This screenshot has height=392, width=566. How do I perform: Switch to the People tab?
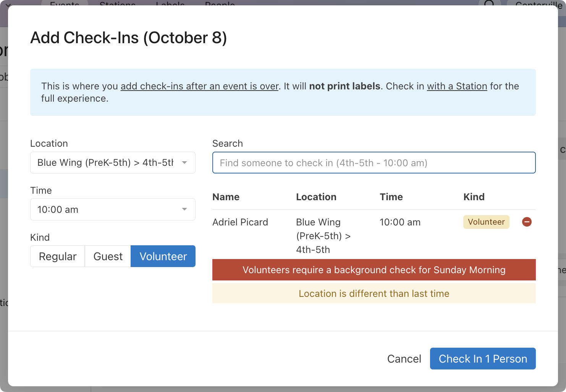[x=220, y=3]
